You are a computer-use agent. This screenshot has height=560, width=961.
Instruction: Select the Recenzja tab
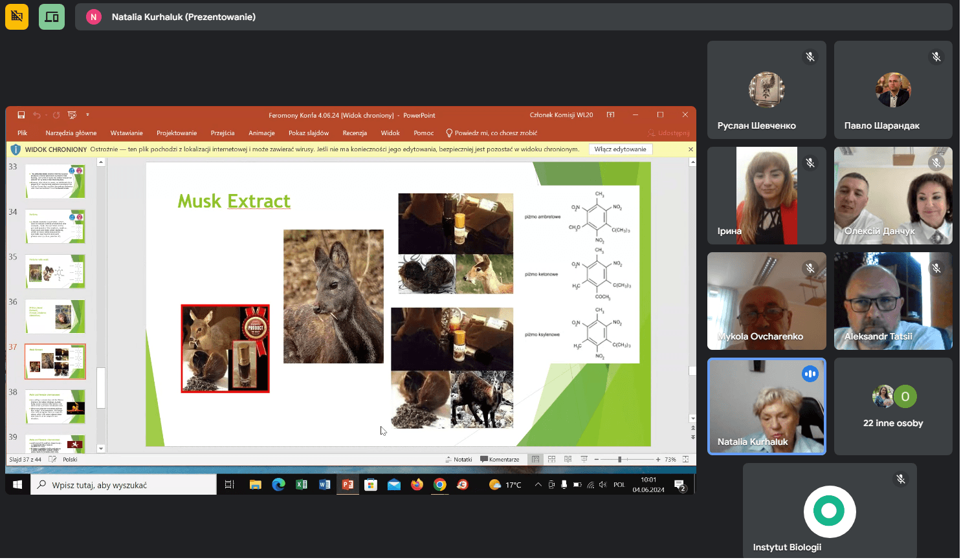click(x=355, y=133)
